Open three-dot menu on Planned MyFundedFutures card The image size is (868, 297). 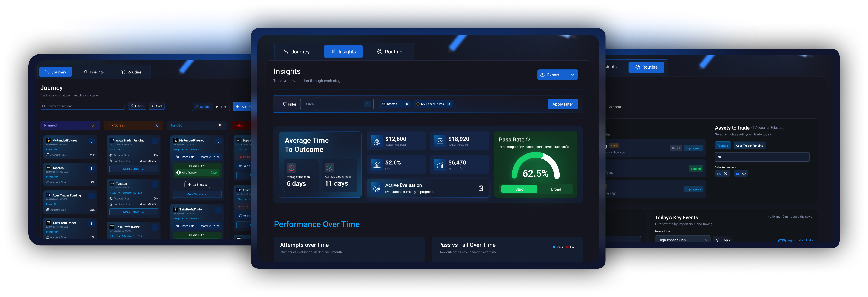92,141
